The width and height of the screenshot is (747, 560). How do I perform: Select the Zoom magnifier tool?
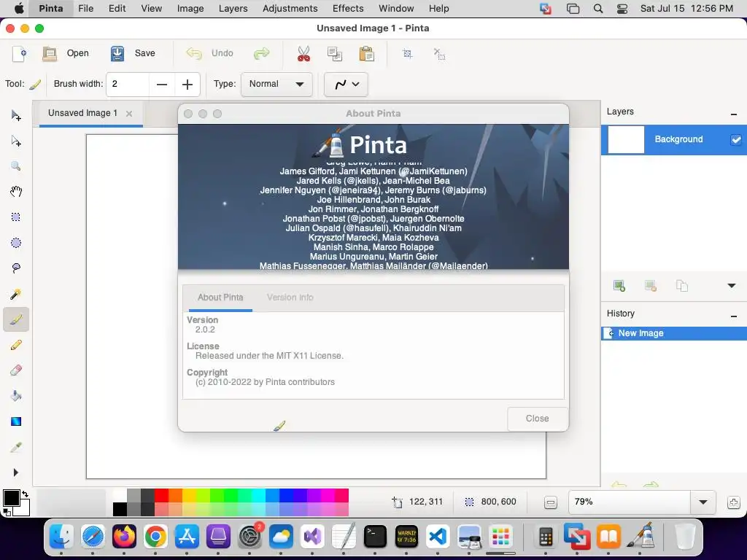pyautogui.click(x=16, y=166)
